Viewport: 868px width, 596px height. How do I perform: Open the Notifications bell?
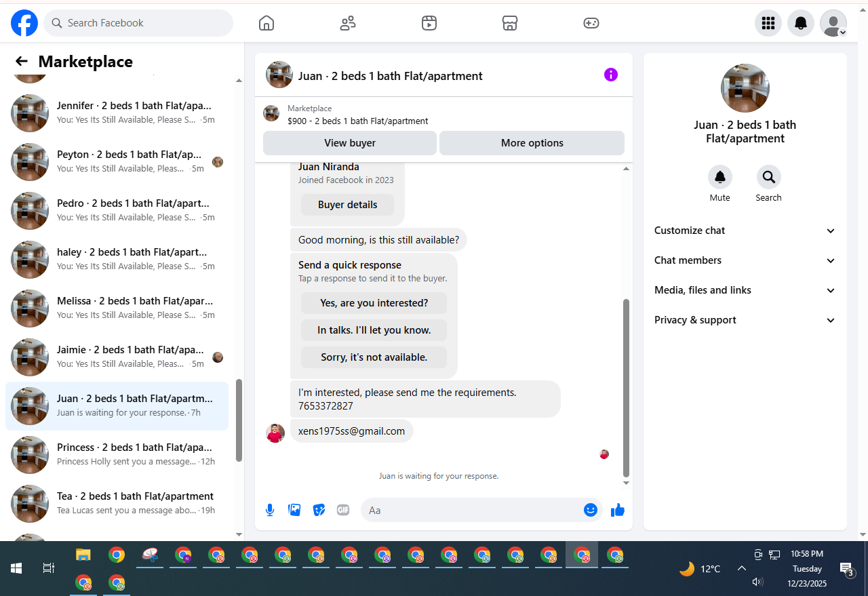tap(801, 23)
